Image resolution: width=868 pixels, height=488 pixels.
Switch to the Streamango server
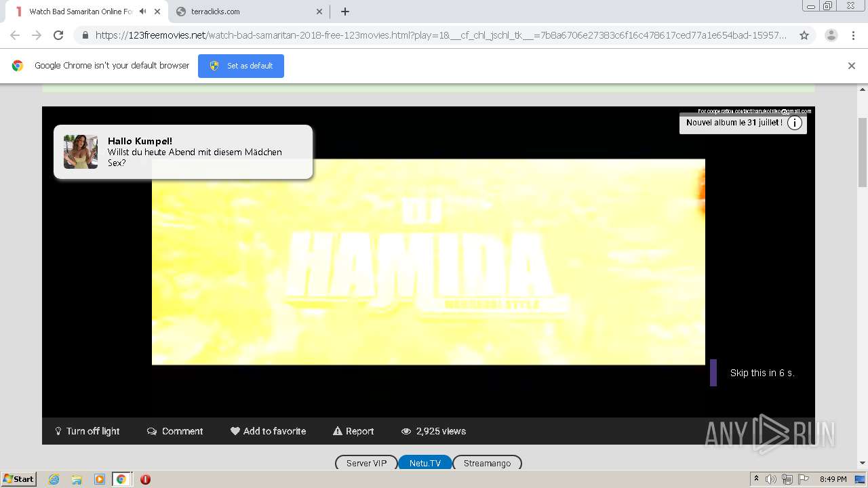487,463
